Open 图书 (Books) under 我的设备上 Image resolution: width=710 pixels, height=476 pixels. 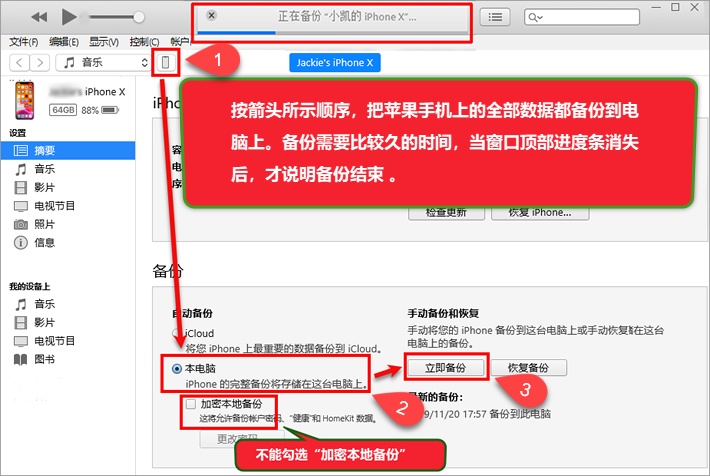coord(45,359)
